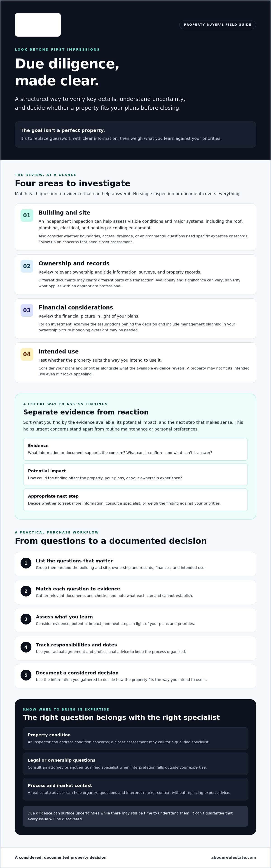This screenshot has height=868, width=271.
Task: Select the Evidence card
Action: pos(135,449)
